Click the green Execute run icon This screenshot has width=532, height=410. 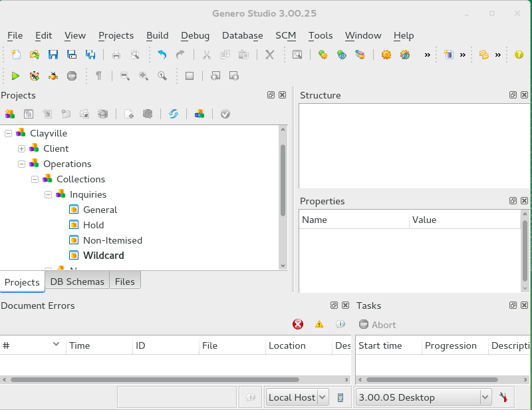15,76
